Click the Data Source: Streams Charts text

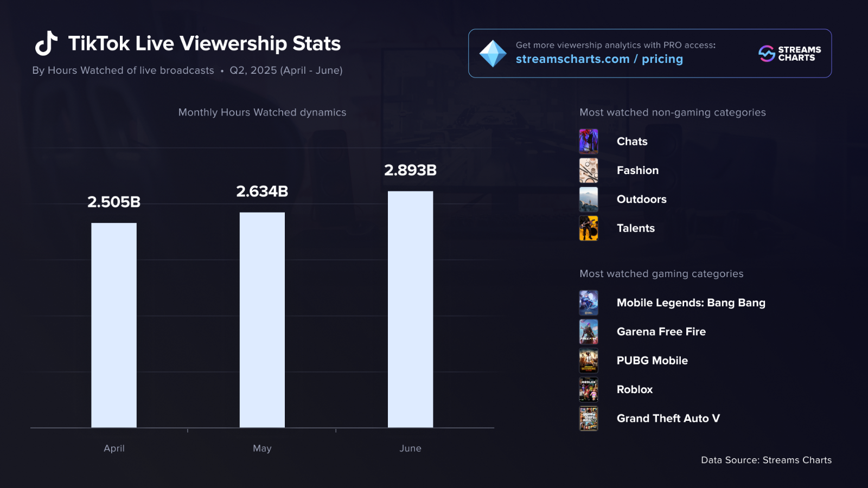766,460
